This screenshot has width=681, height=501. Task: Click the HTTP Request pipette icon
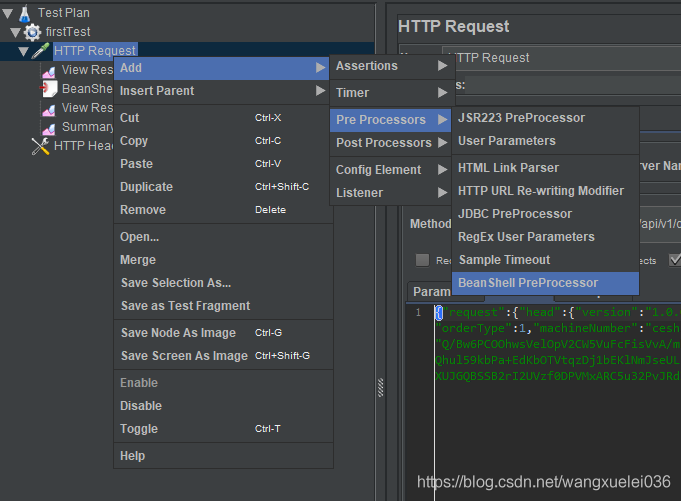tap(40, 51)
